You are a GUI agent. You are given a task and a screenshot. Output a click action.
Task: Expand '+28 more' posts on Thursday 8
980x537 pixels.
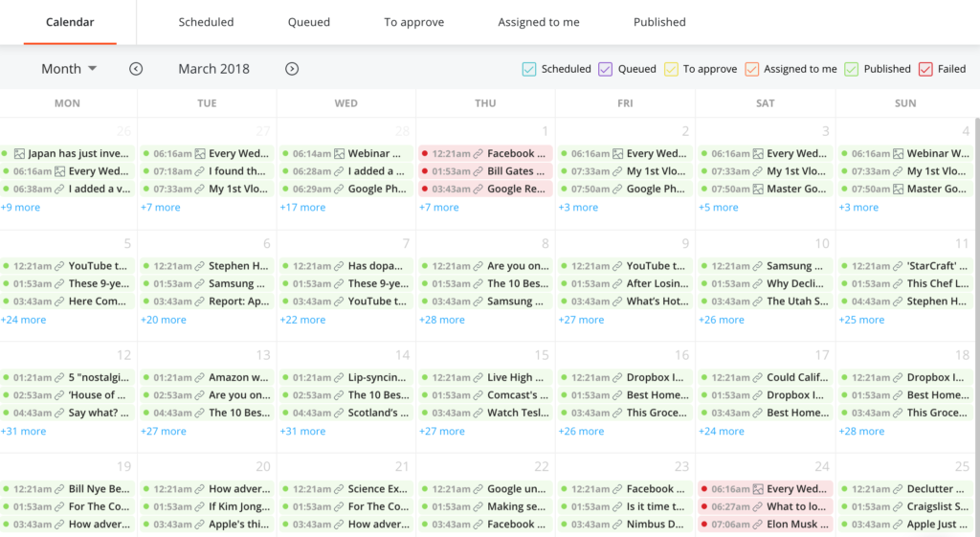(442, 320)
